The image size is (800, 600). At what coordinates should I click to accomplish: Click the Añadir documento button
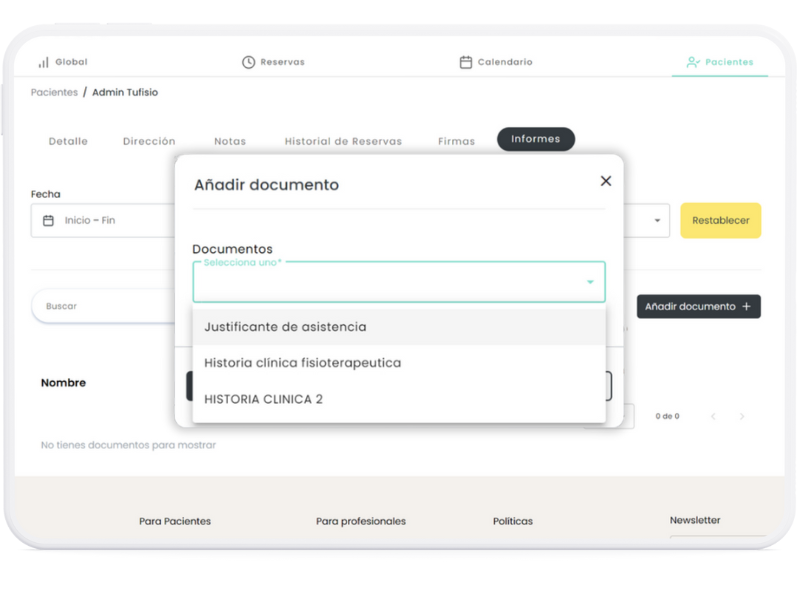pos(698,306)
